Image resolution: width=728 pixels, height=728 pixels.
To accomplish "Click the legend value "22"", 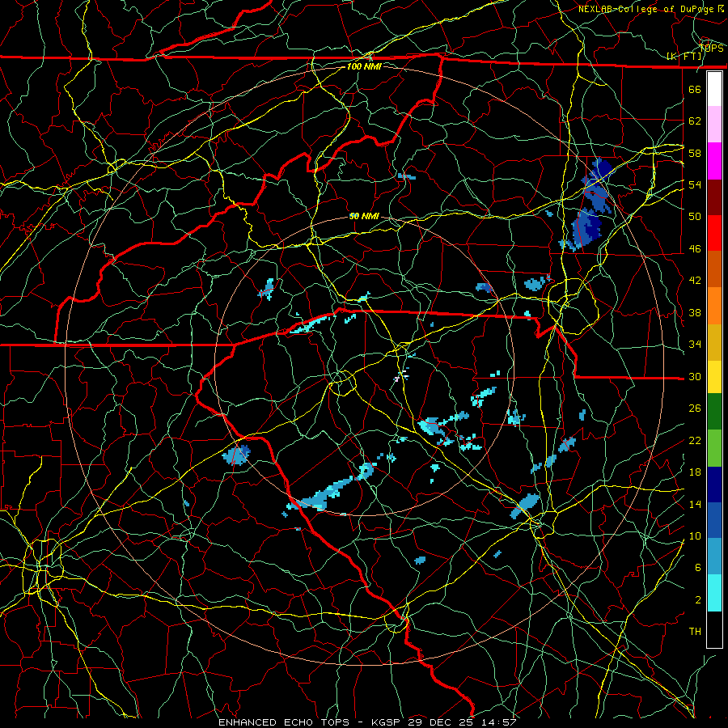I will click(695, 440).
